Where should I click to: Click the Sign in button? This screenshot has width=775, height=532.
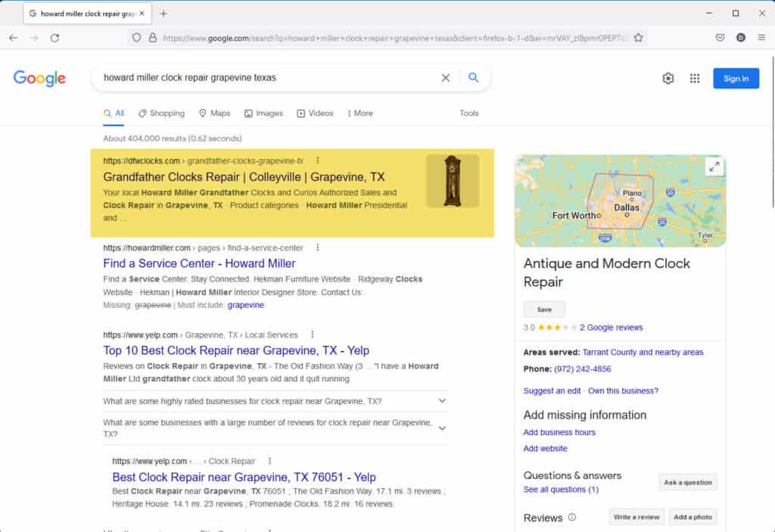click(x=736, y=78)
